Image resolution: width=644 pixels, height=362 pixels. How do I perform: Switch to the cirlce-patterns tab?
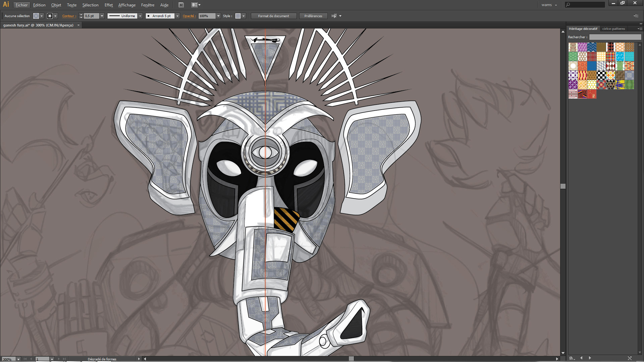click(x=613, y=29)
